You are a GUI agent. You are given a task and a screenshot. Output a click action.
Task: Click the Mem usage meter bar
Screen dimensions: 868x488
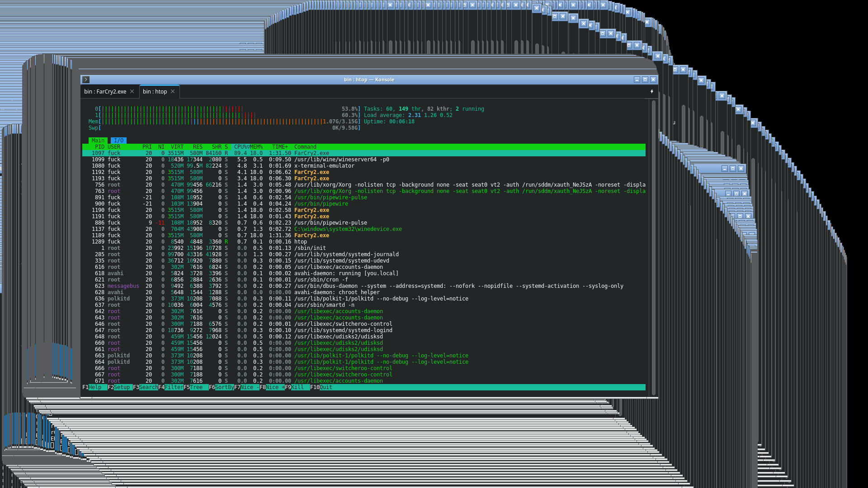(x=224, y=122)
